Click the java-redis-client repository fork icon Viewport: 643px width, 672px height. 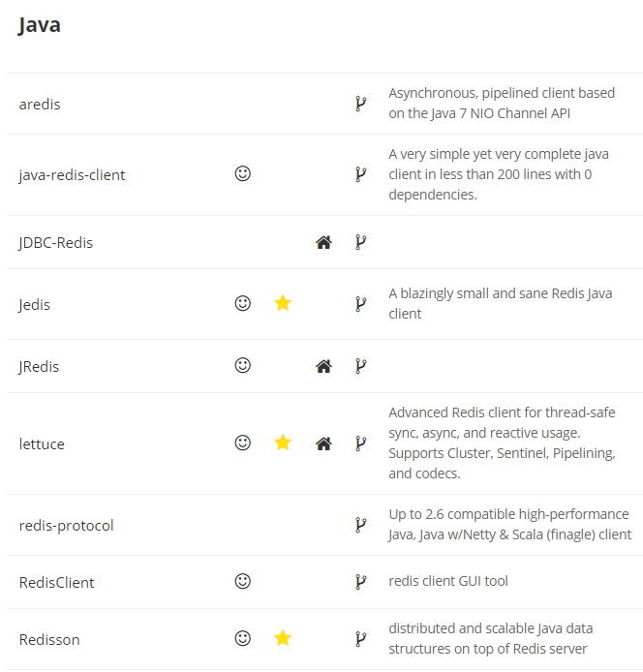click(361, 174)
